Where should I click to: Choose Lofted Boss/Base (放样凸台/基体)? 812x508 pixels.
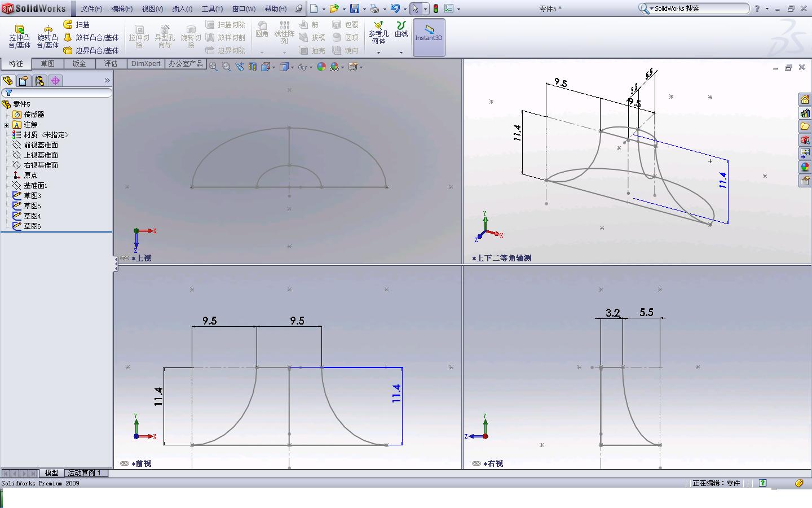(x=91, y=37)
